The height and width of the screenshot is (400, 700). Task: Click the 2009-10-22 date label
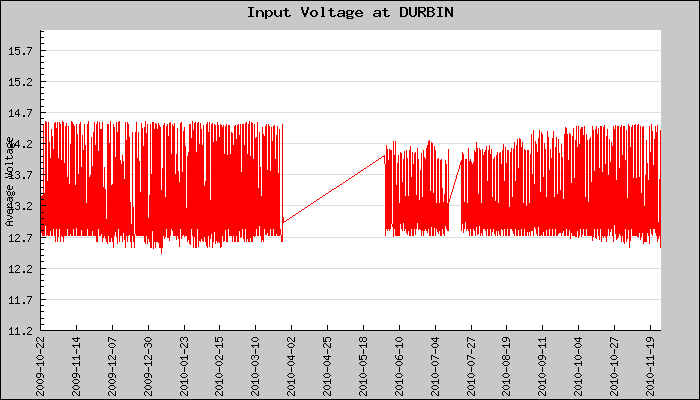click(x=41, y=367)
